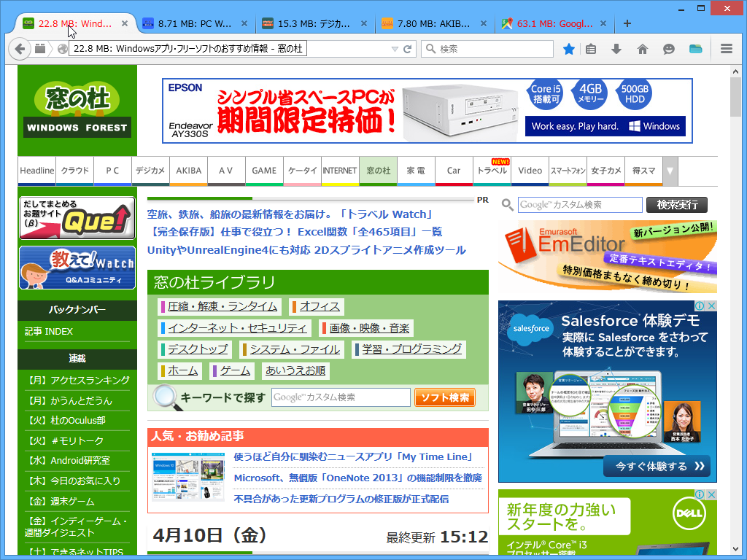Click the home icon in the toolbar
Viewport: 747px width, 560px height.
(640, 49)
